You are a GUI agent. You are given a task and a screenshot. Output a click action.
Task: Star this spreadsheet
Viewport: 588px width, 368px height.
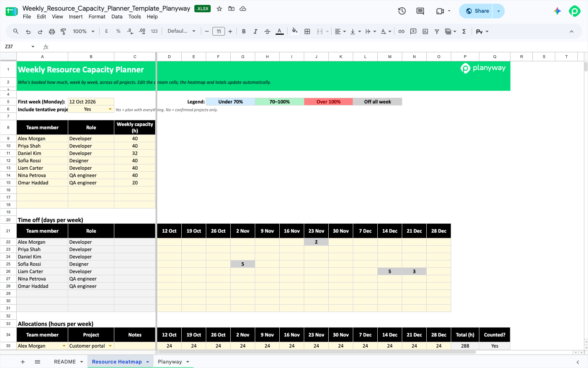click(219, 9)
